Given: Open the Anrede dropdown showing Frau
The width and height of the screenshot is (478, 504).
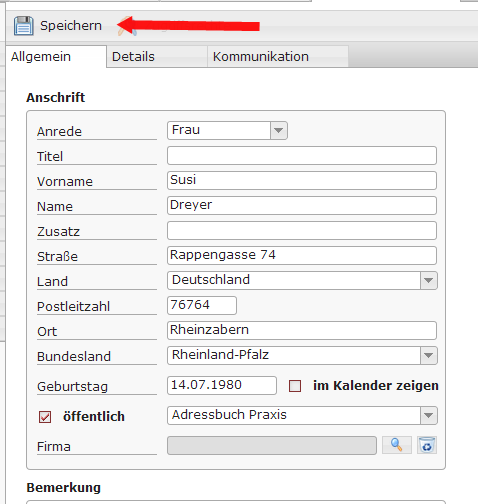Looking at the screenshot, I should [227, 130].
